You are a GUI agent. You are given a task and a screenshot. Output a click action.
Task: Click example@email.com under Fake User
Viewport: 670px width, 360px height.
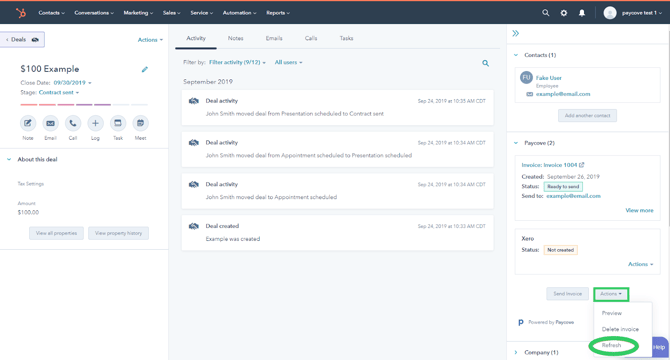563,94
